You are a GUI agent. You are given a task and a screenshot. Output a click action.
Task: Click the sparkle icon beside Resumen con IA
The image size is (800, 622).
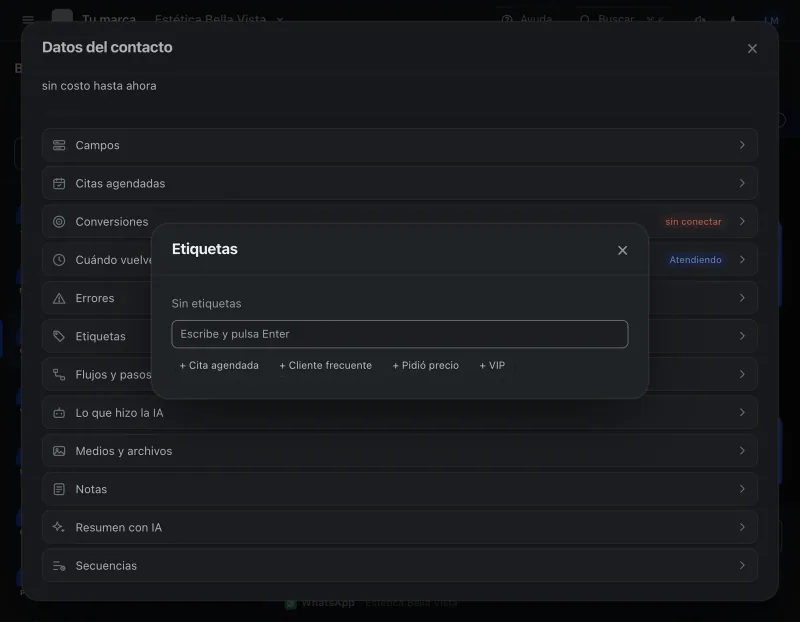coord(59,528)
